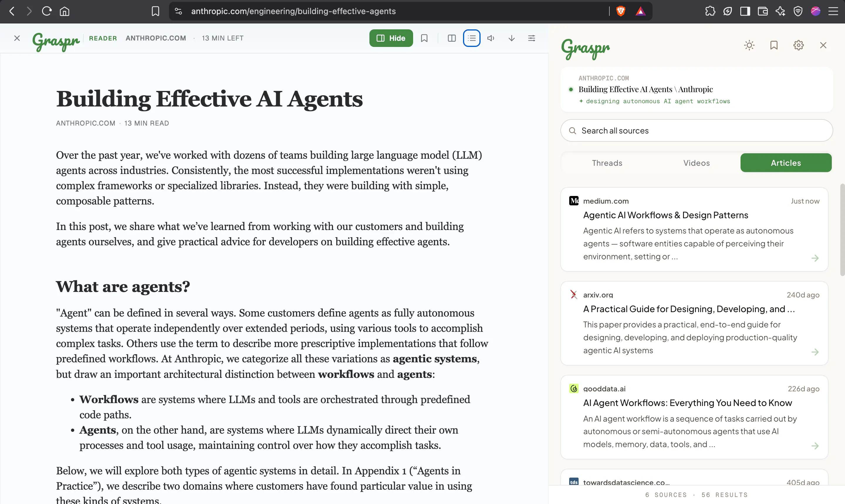
Task: Open the browser home page icon
Action: point(65,11)
